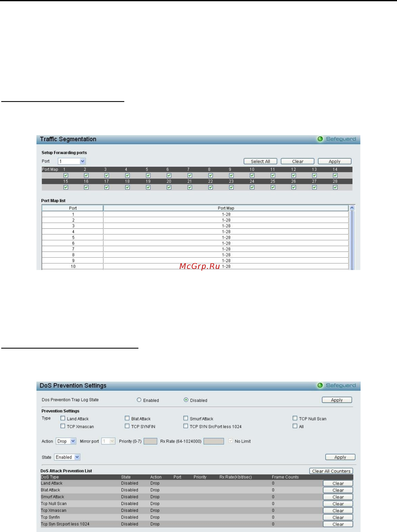Check the Land Attack type checkbox

[63, 418]
